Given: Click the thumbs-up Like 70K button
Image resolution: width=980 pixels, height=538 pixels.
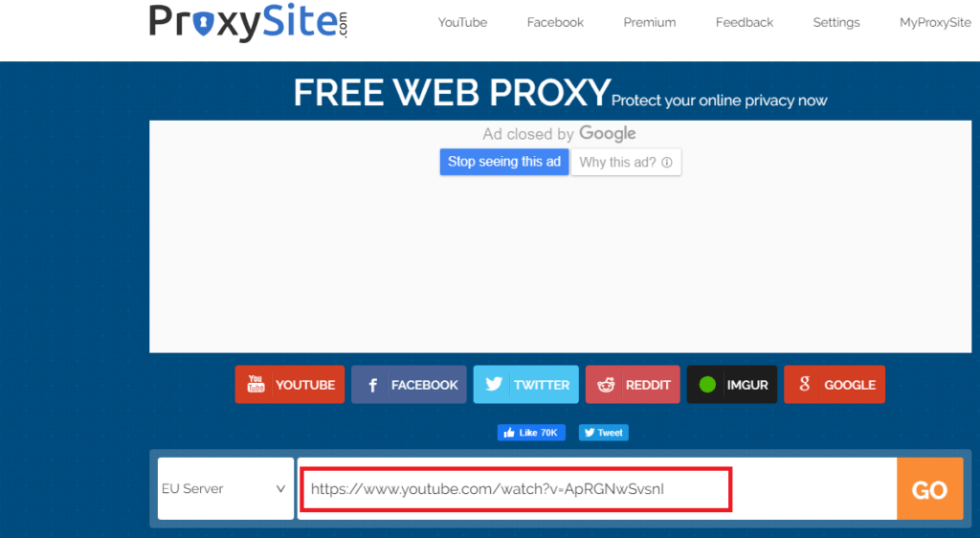Looking at the screenshot, I should click(531, 433).
